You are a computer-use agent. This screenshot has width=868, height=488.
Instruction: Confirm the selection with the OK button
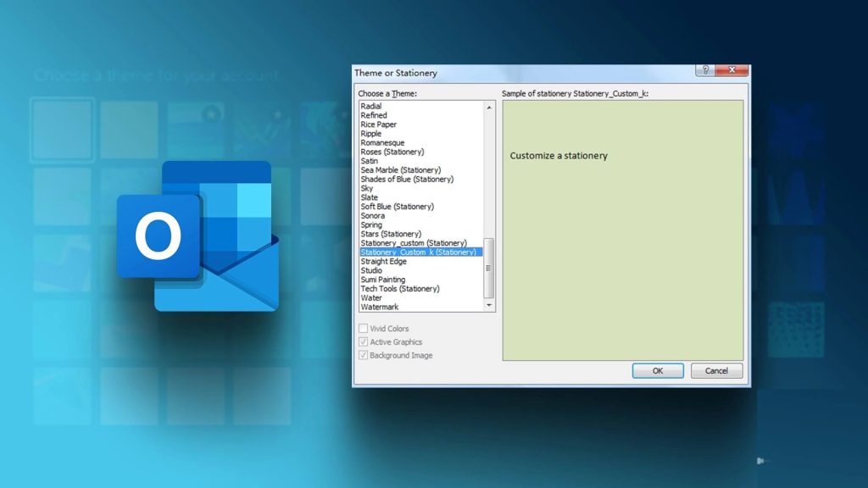click(657, 370)
